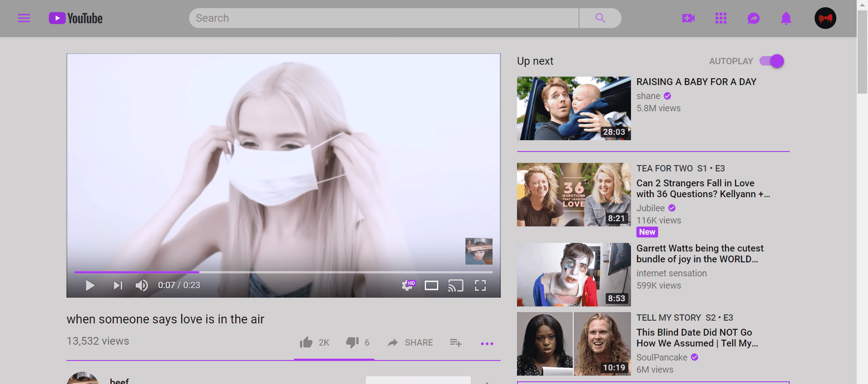Mute the video volume
Image resolution: width=868 pixels, height=384 pixels.
pos(142,285)
